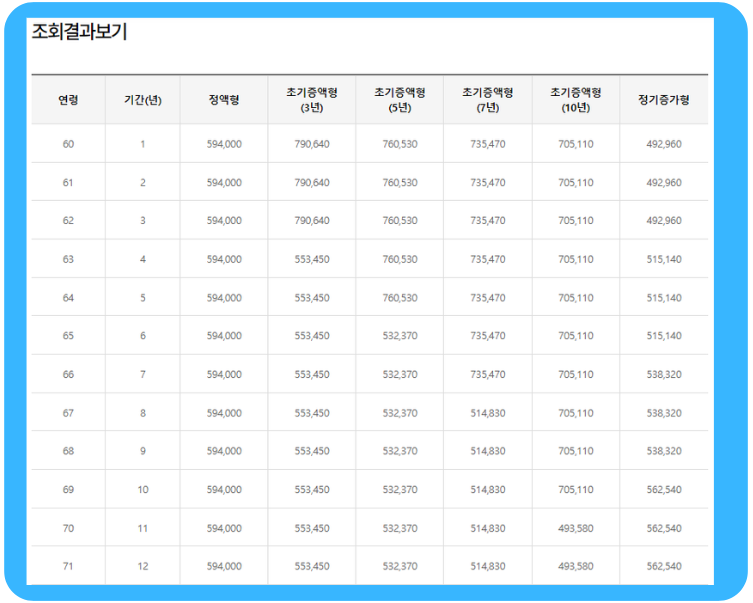Click the 연령 column header
The width and height of the screenshot is (753, 603).
point(68,100)
